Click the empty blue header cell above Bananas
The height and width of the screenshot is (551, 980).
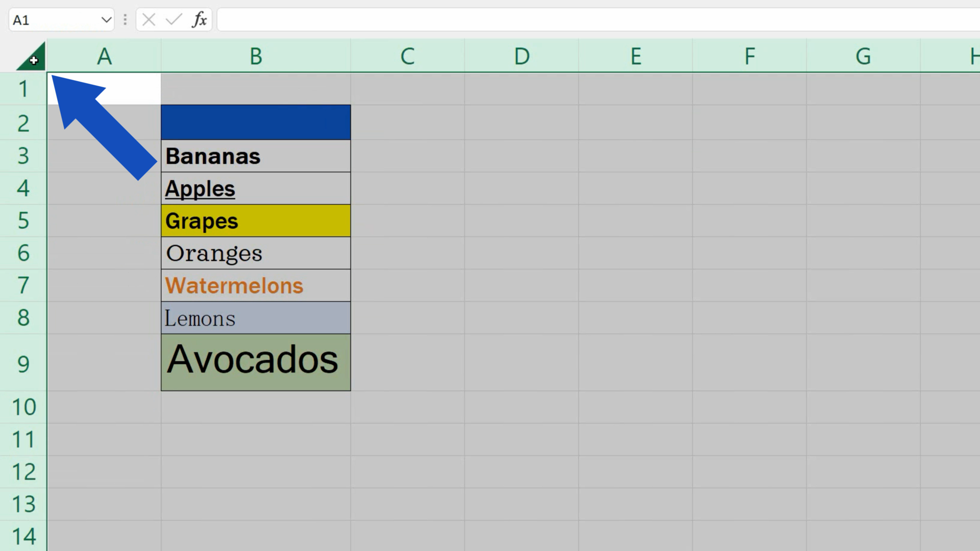tap(255, 122)
